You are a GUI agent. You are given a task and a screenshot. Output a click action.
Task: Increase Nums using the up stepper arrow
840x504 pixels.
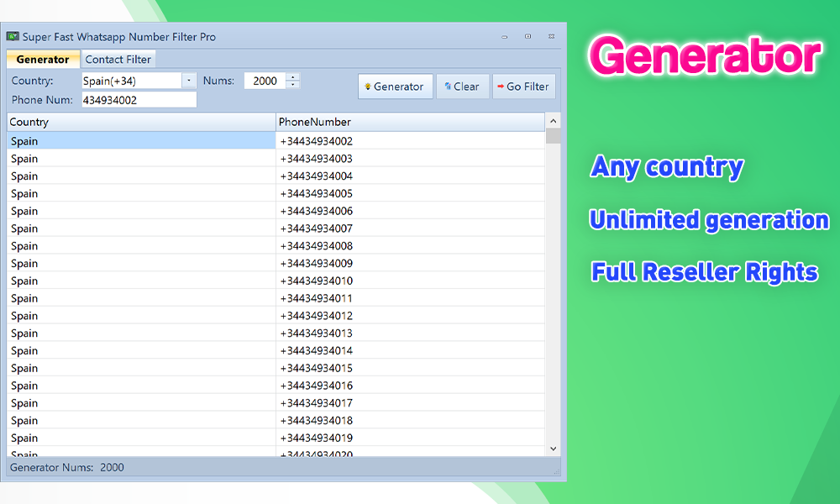tap(292, 77)
